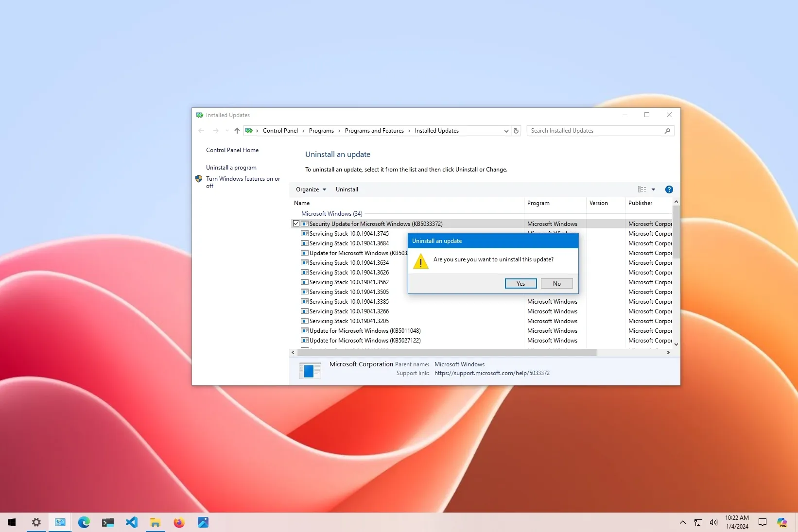Click the Uninstall toolbar command
Screen dimensions: 798x532
[x=347, y=189]
